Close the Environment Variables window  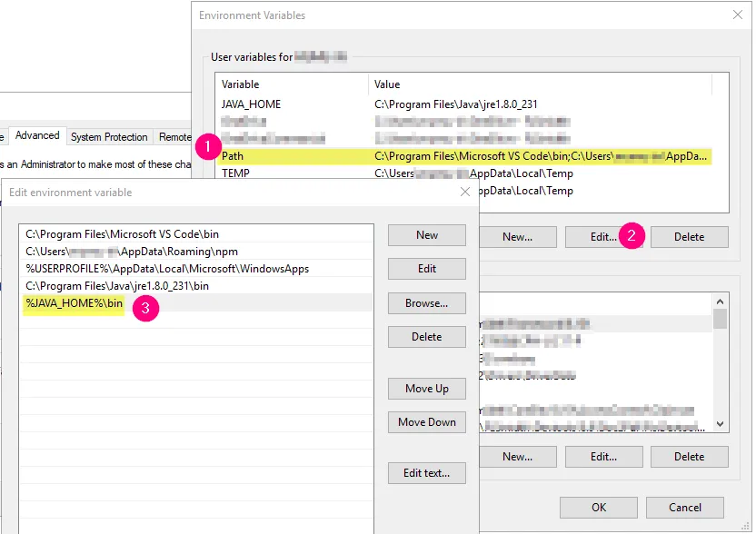coord(737,15)
